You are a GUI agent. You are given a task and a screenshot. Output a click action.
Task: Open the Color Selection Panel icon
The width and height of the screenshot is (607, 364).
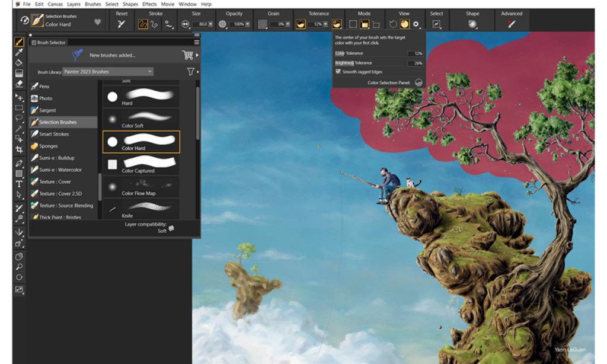click(x=418, y=82)
